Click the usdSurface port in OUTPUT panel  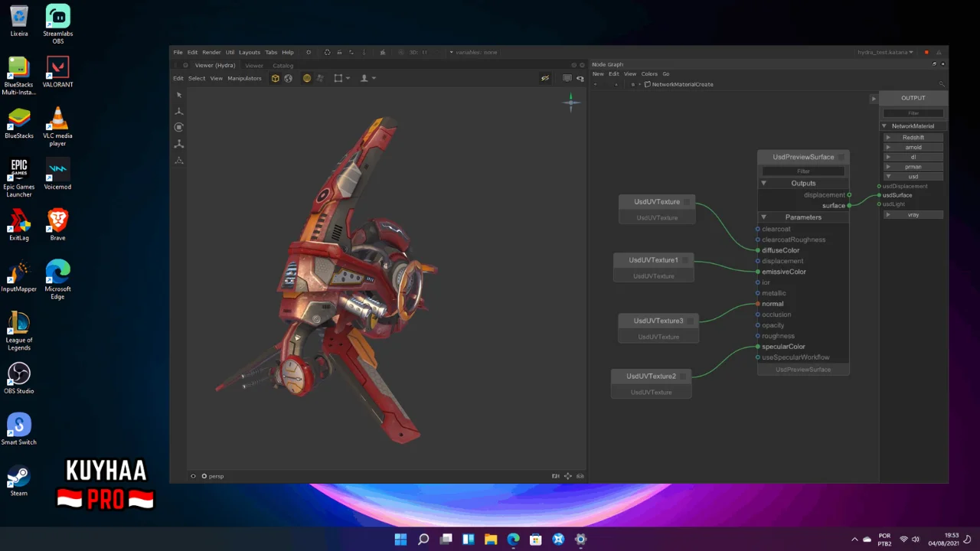point(879,195)
